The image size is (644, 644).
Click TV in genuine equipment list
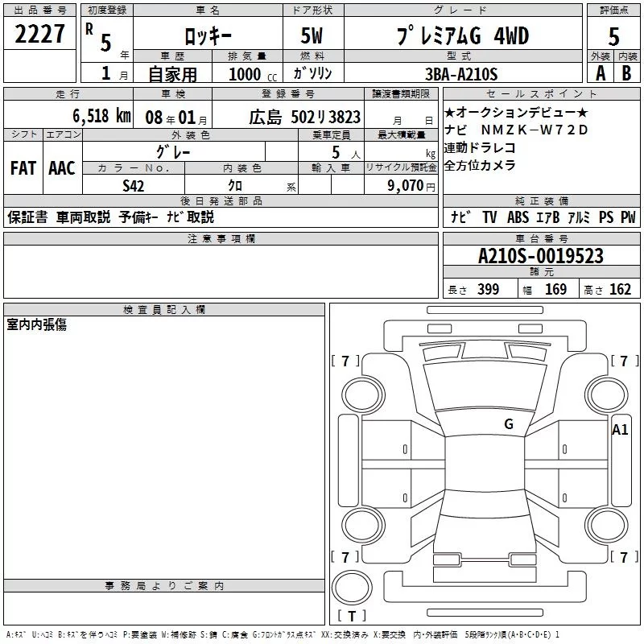coord(489,217)
